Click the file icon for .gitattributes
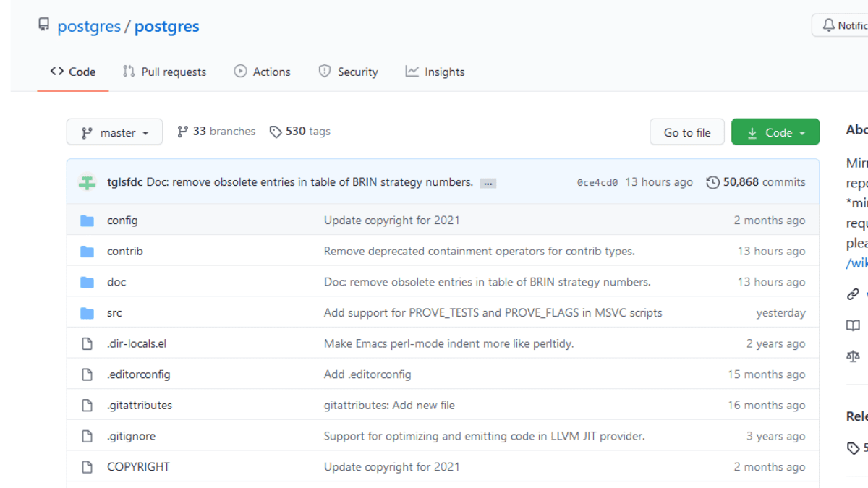This screenshot has width=868, height=488. (88, 406)
